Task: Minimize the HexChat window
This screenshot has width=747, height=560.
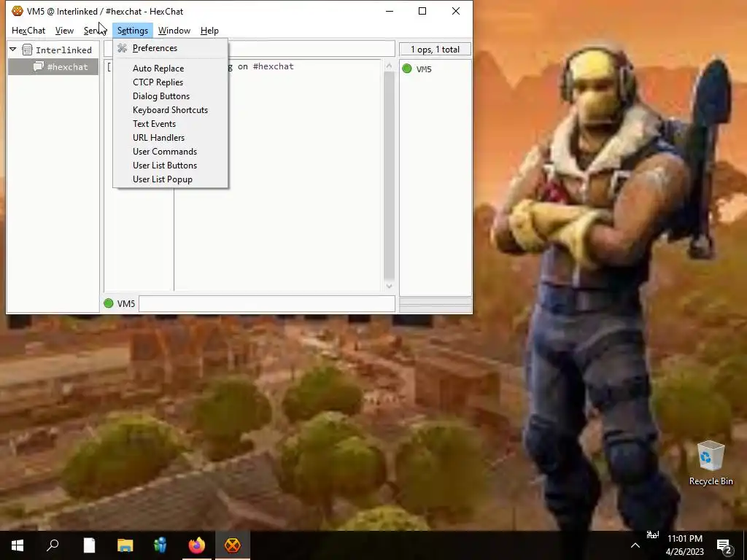Action: coord(390,11)
